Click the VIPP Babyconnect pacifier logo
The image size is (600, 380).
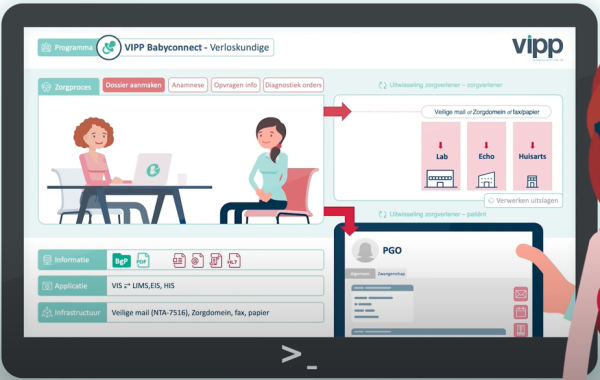click(x=109, y=47)
